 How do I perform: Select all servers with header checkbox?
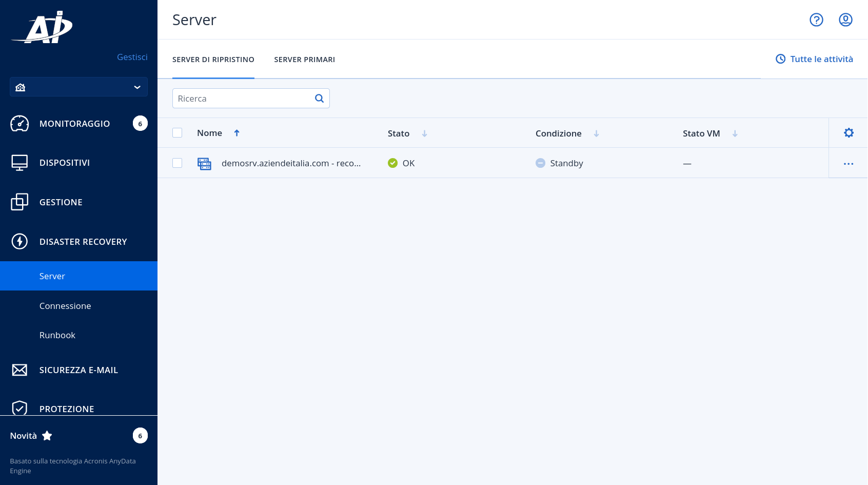coord(177,133)
